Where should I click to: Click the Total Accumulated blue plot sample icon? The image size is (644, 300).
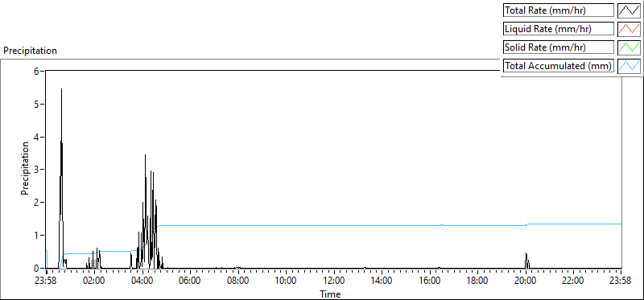click(x=629, y=66)
